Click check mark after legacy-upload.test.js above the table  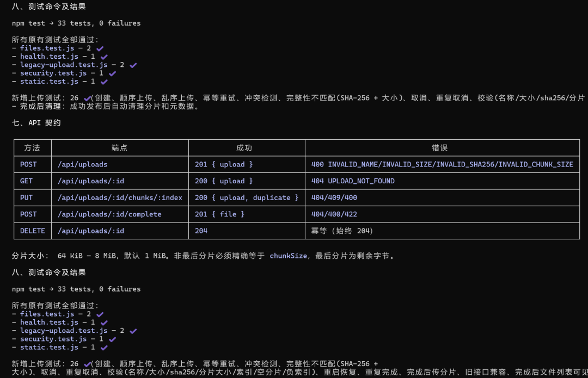tap(133, 65)
